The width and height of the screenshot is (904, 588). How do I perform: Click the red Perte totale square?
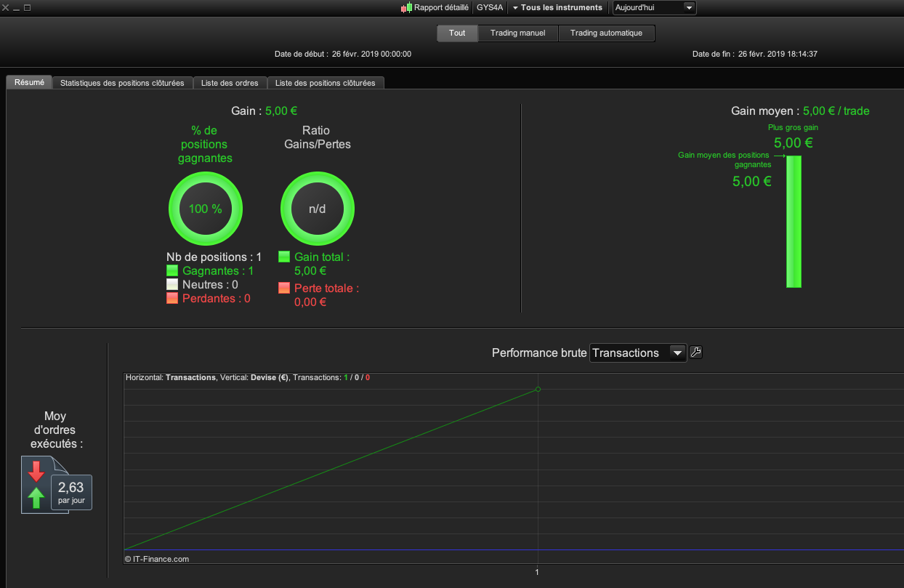point(284,288)
